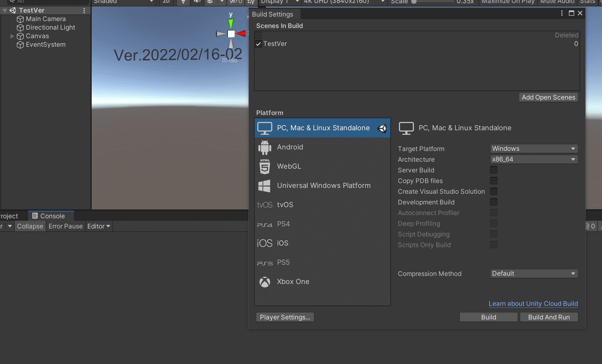Screen dimensions: 602x364
Task: Click the Add Open Scenes button
Action: tap(548, 97)
